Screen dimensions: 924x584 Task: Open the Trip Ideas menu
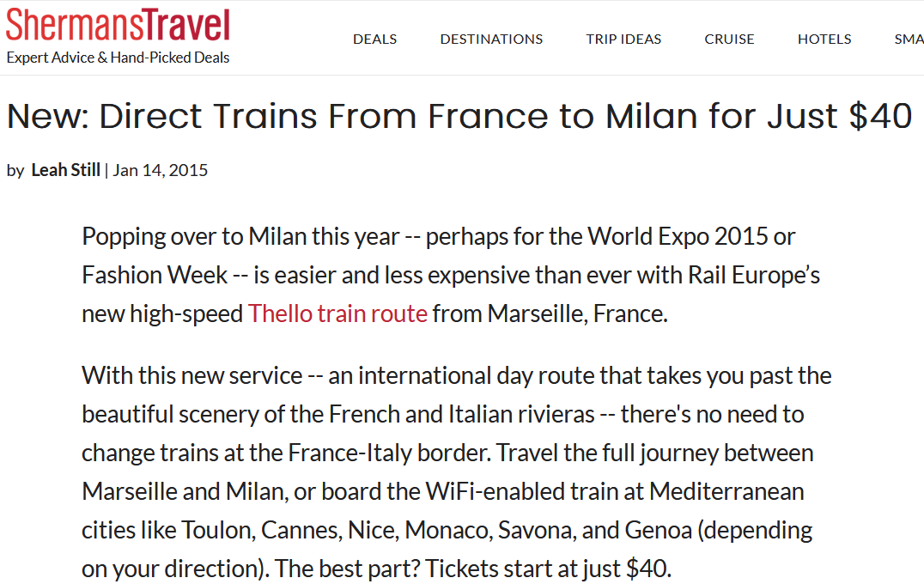click(623, 39)
